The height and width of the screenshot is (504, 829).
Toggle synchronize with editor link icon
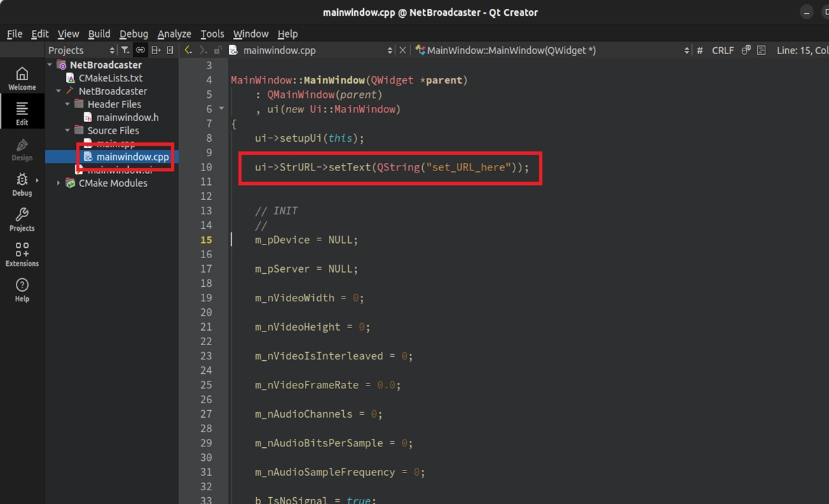click(140, 50)
